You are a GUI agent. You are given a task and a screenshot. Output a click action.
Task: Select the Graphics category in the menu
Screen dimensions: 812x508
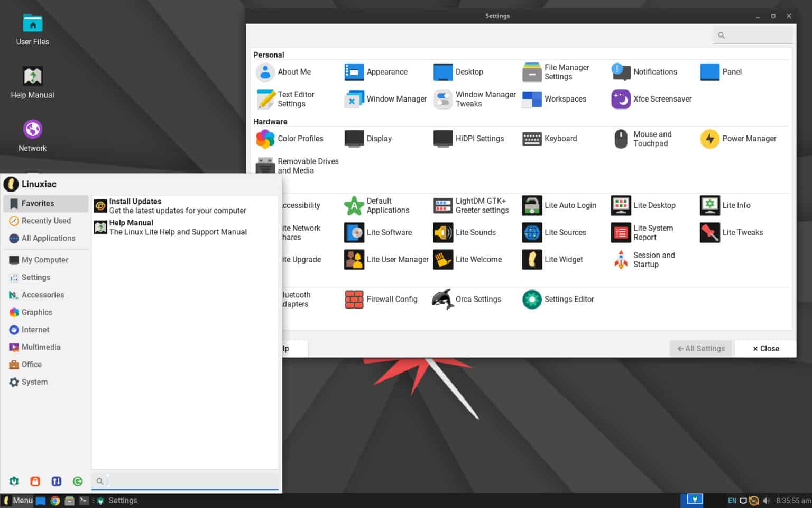tap(37, 312)
